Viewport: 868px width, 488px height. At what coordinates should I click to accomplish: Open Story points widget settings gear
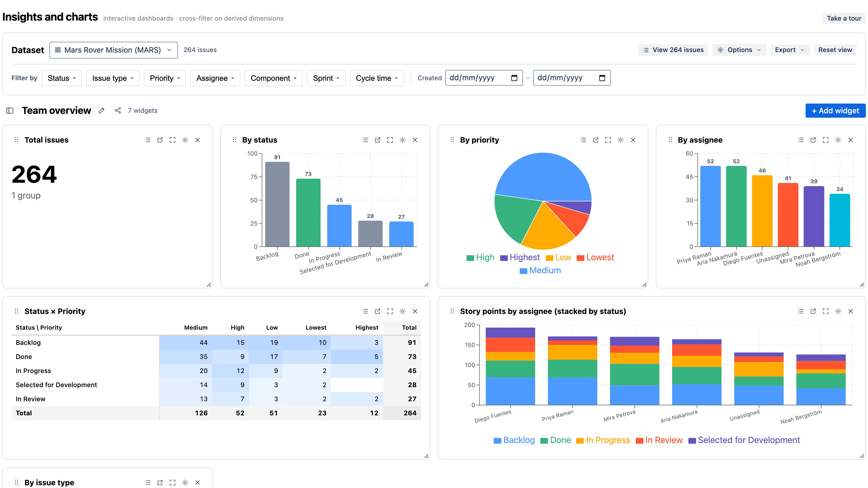point(838,311)
